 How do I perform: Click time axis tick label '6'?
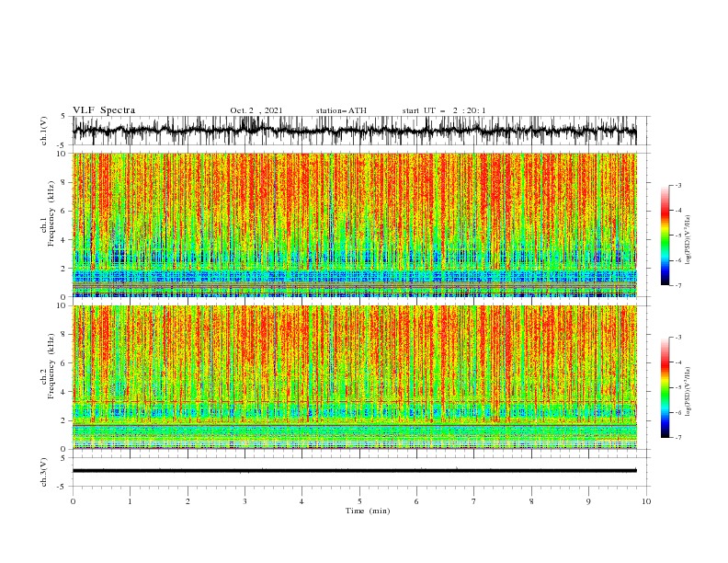(x=416, y=501)
